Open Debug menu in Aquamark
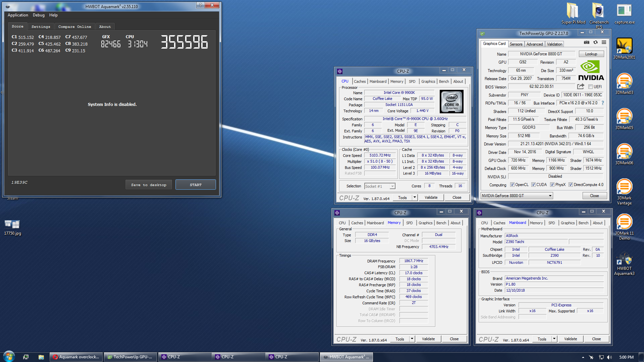 coord(39,15)
